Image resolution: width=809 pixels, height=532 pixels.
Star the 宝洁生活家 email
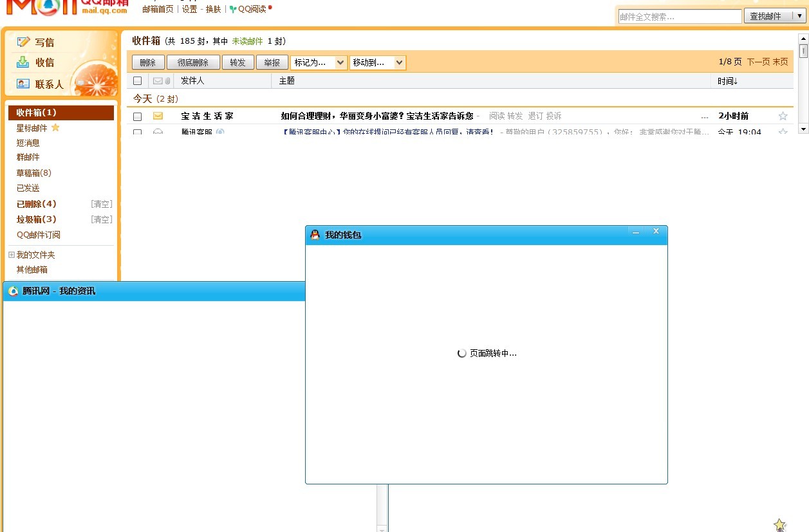click(x=783, y=116)
